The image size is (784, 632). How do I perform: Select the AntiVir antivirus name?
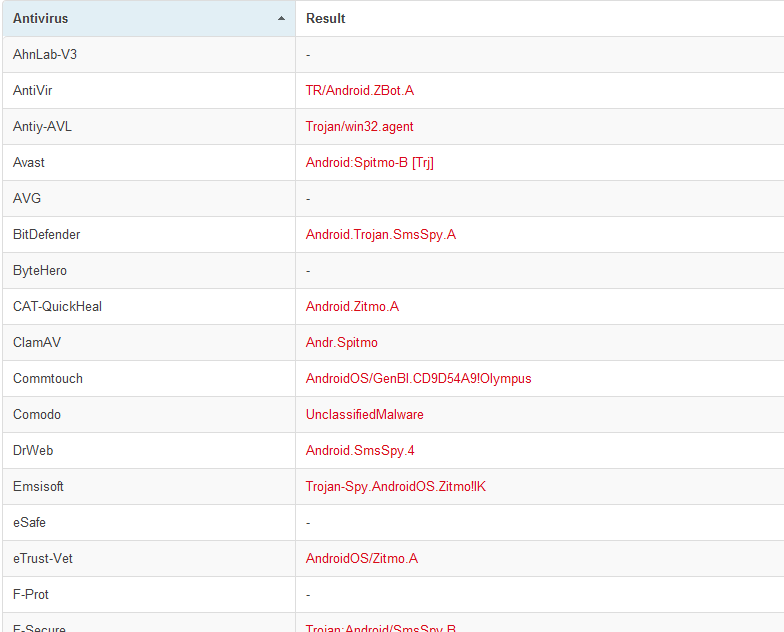click(32, 90)
